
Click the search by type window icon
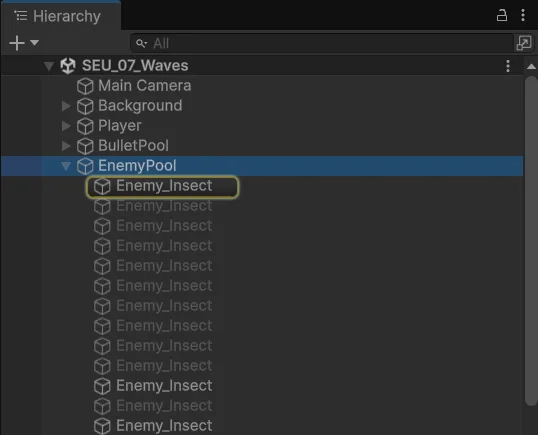524,43
